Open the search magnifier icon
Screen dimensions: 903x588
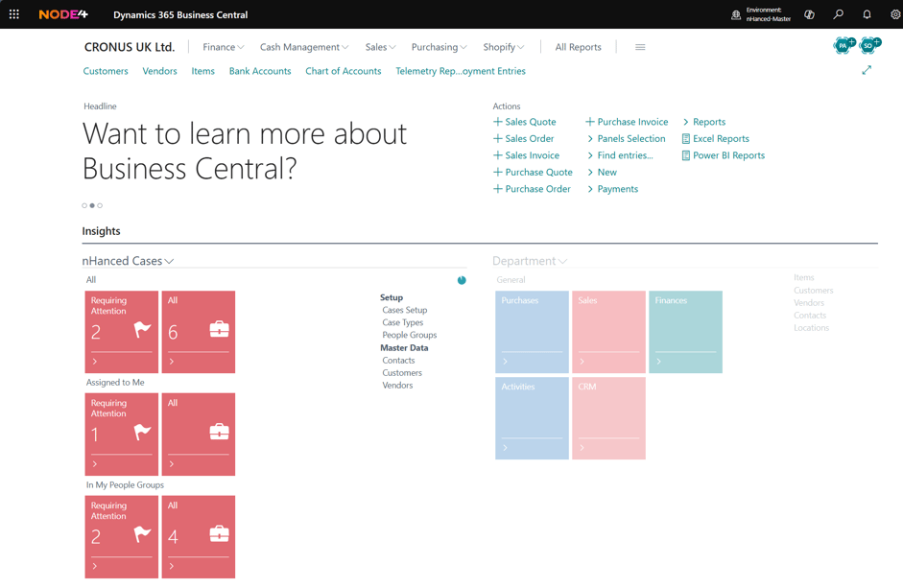click(838, 14)
